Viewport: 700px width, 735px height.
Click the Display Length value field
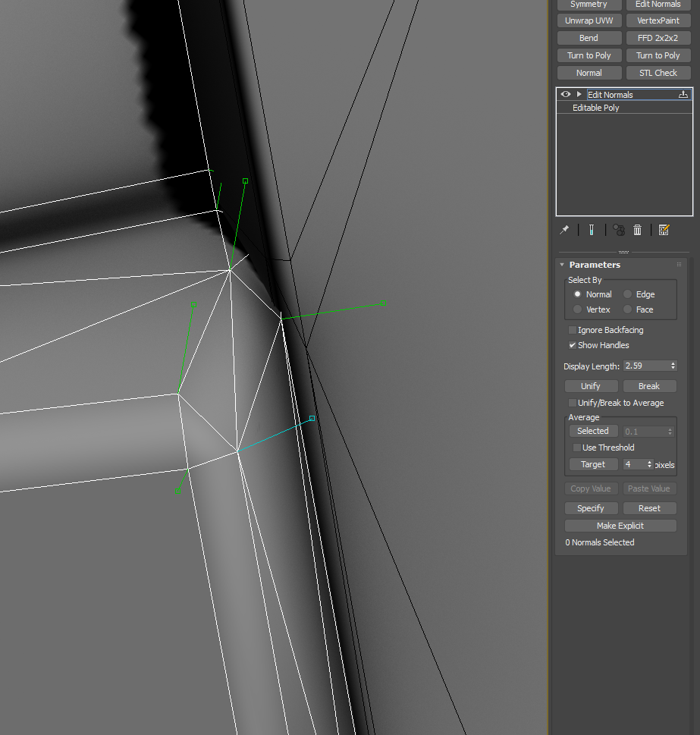[646, 366]
